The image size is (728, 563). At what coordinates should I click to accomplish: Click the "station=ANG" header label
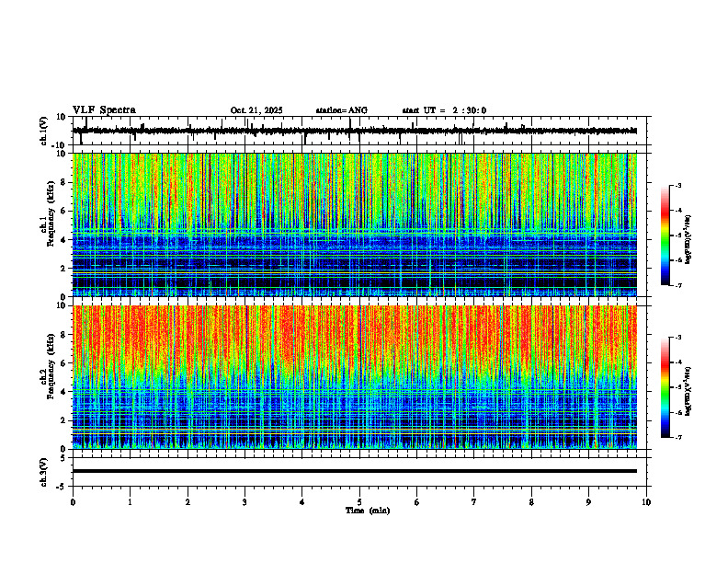click(x=341, y=110)
